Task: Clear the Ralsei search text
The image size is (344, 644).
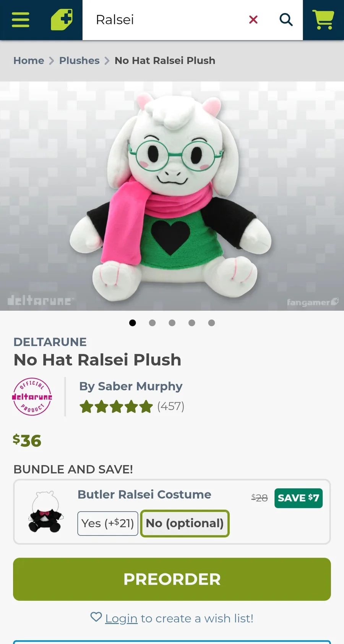Action: pyautogui.click(x=253, y=20)
